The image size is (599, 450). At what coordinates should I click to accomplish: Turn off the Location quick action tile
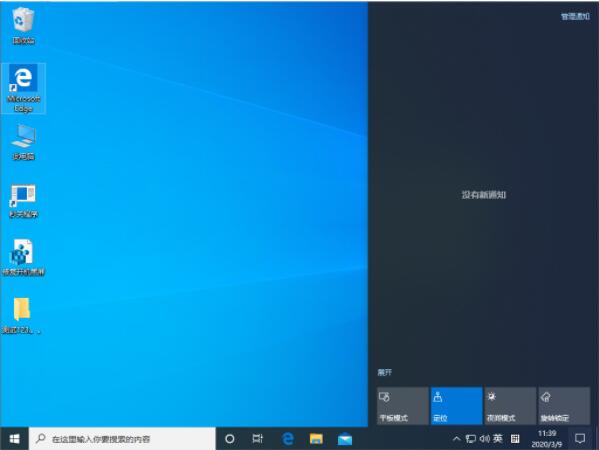pos(457,406)
